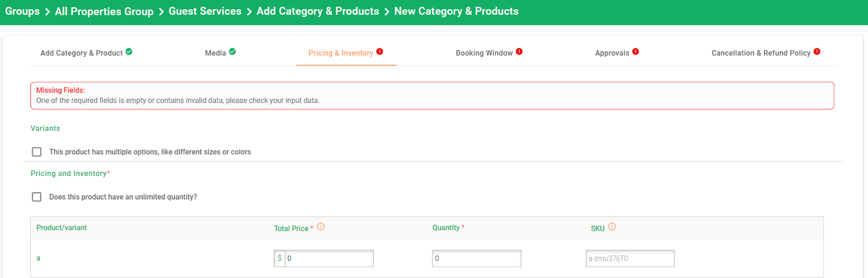This screenshot has width=868, height=278.
Task: Click breadcrumb chevron after Groups
Action: pos(47,12)
